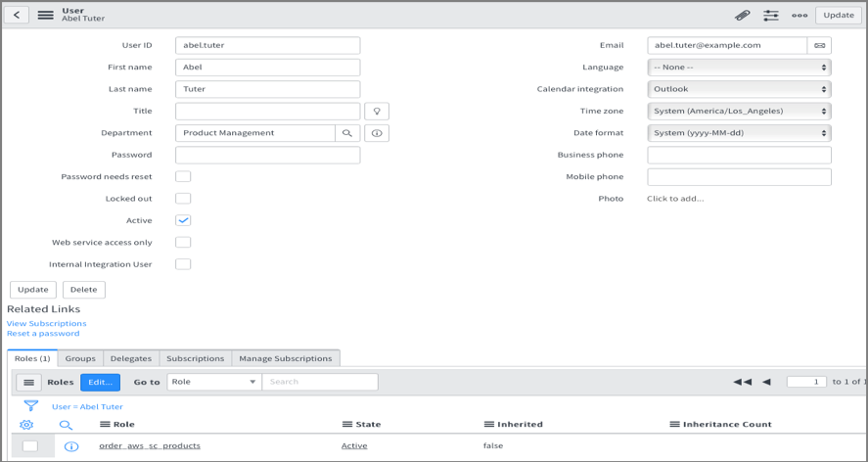This screenshot has height=462, width=868.
Task: Switch to the Subscriptions tab
Action: click(x=196, y=358)
